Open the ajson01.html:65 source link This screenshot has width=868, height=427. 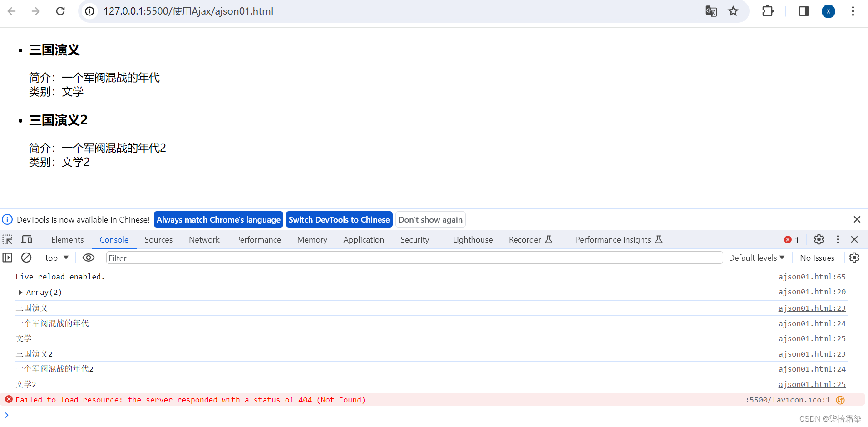pos(812,277)
